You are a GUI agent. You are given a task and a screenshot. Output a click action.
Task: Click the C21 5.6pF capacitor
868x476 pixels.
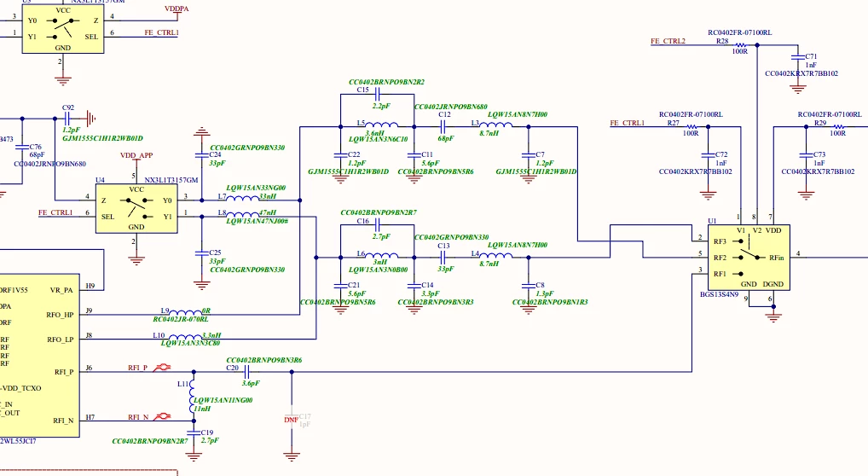(x=340, y=286)
